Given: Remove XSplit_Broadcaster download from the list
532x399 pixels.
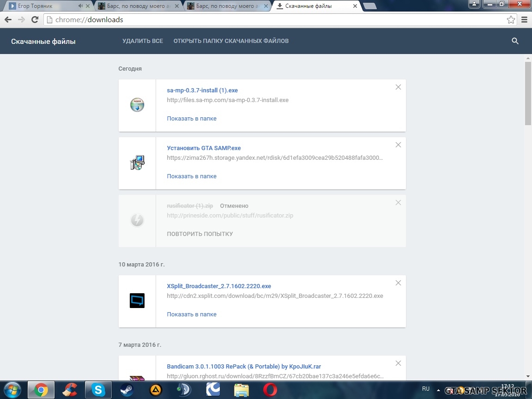Looking at the screenshot, I should (399, 283).
